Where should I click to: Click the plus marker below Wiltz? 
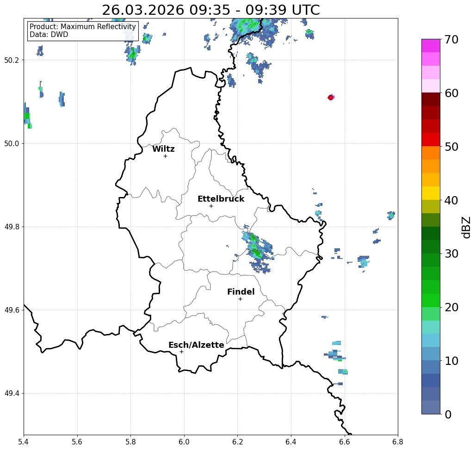coord(166,156)
